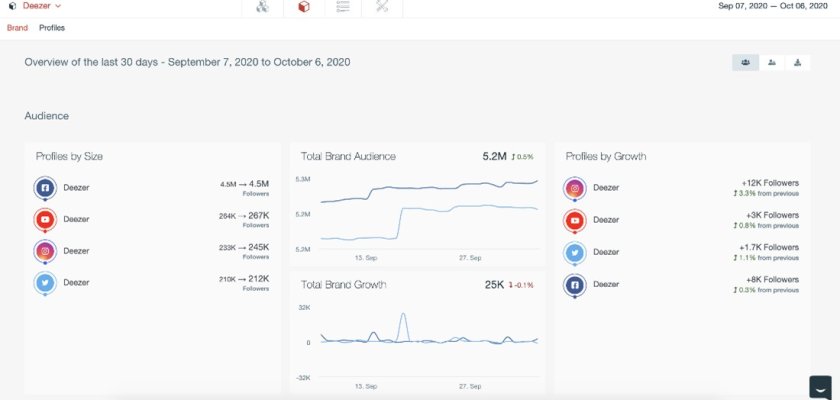
Task: Click Deezer Instagram name in Profiles by Size
Action: click(77, 251)
